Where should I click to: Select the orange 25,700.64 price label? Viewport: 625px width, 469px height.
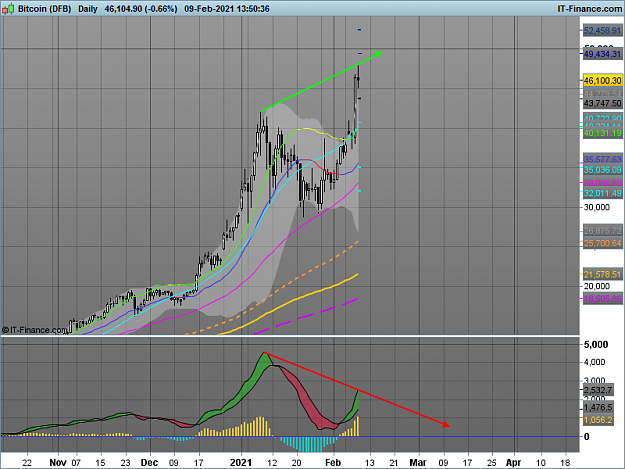[602, 243]
